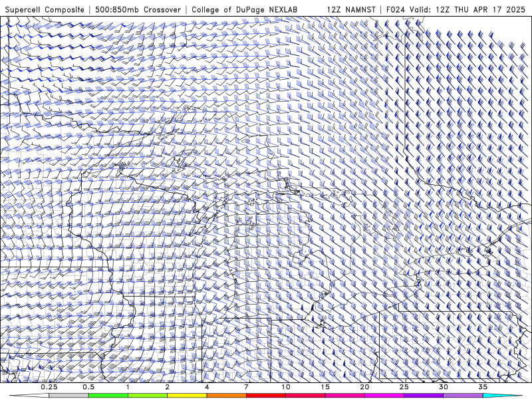Click the legend value 4
Screen dimensions: 532x399
pyautogui.click(x=207, y=387)
